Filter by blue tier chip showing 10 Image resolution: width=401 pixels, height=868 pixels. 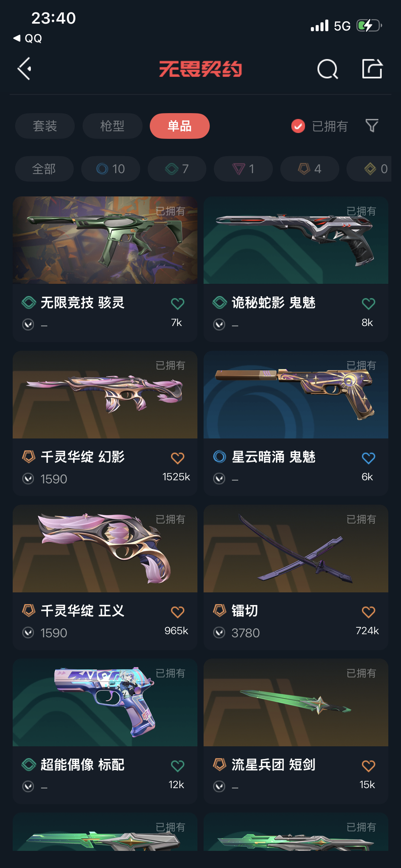[111, 169]
